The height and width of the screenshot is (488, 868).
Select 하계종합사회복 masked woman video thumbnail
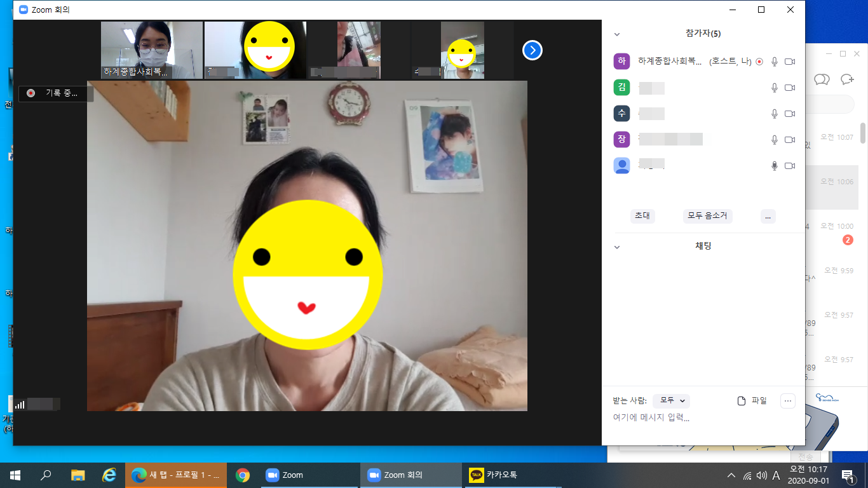pyautogui.click(x=152, y=50)
